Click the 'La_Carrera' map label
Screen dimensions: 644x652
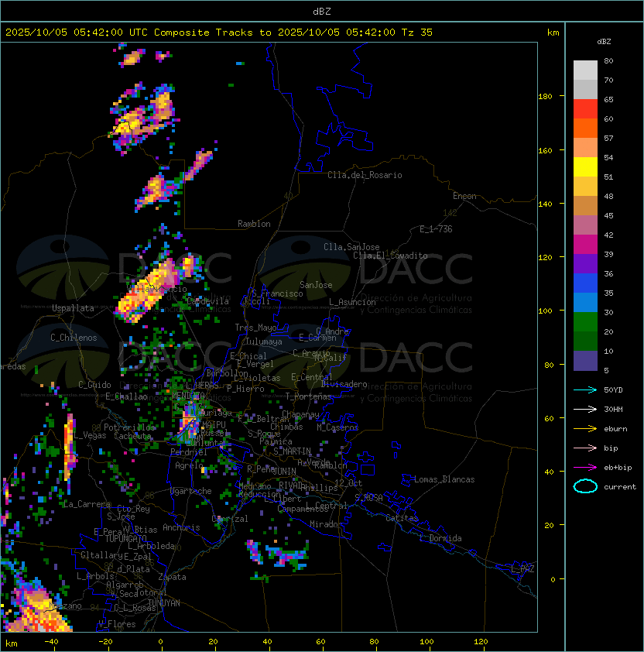[87, 504]
